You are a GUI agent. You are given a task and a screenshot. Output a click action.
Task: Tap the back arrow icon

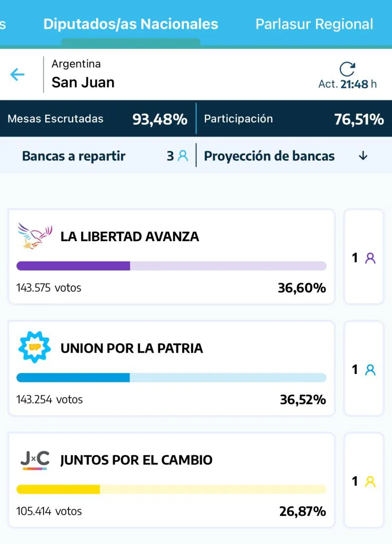18,74
